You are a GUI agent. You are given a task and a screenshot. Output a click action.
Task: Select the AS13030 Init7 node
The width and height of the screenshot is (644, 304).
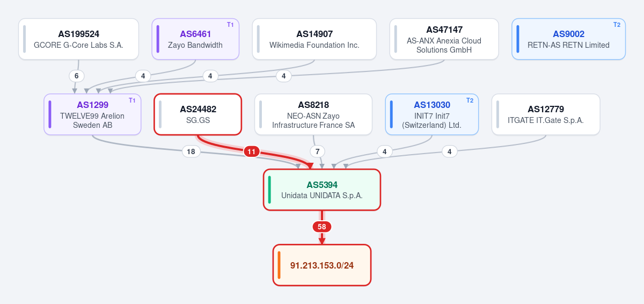coord(432,114)
